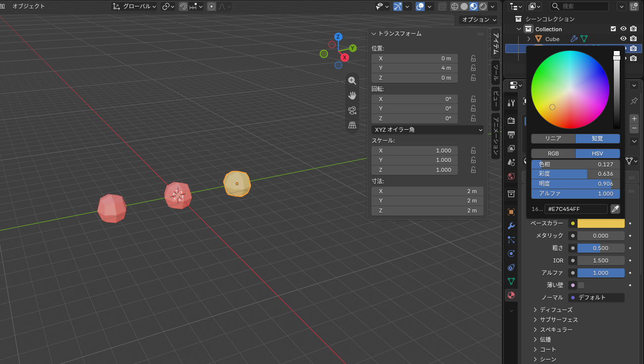Open the オブジェクト menu
This screenshot has width=644, height=364.
pos(29,6)
